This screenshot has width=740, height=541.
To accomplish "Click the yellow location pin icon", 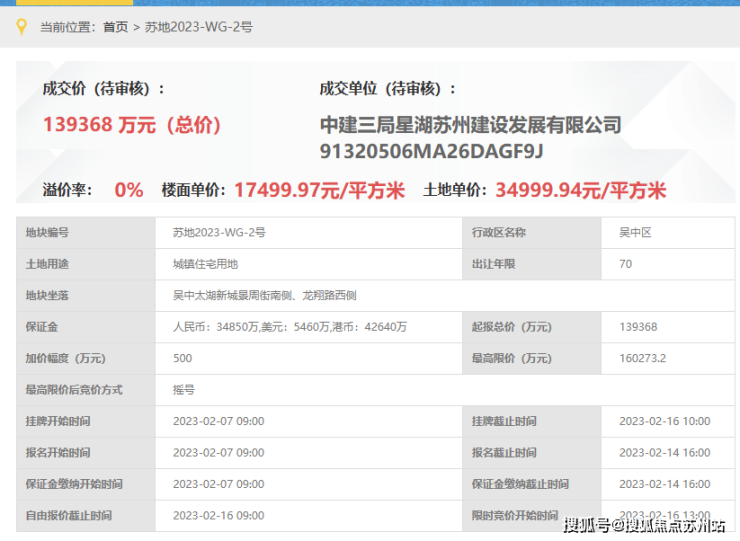I will pyautogui.click(x=21, y=27).
